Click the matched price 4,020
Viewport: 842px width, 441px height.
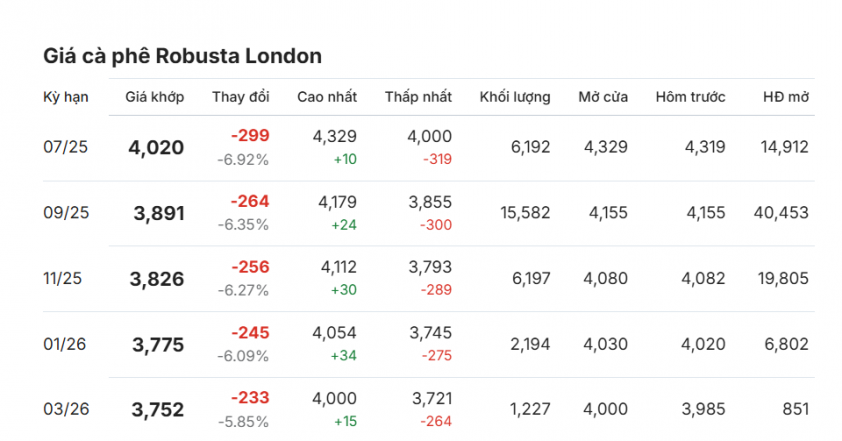tap(156, 148)
